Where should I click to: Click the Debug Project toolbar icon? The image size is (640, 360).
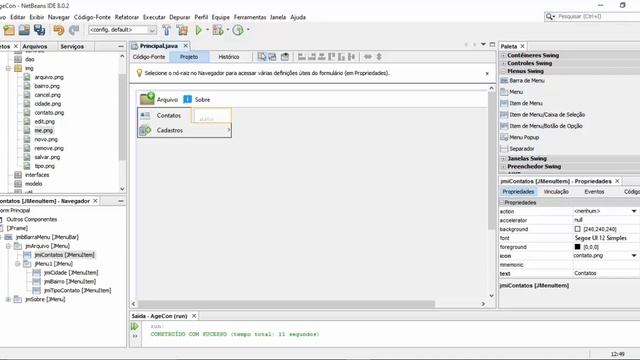pos(218,30)
